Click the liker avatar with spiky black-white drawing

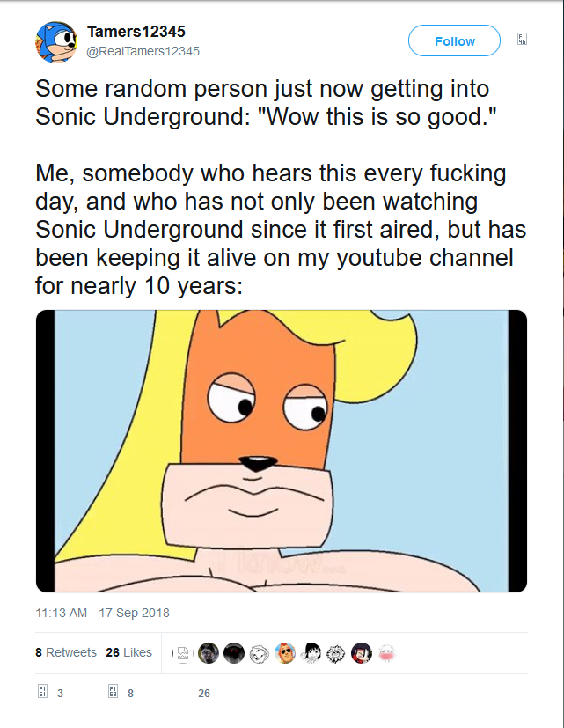click(x=336, y=653)
